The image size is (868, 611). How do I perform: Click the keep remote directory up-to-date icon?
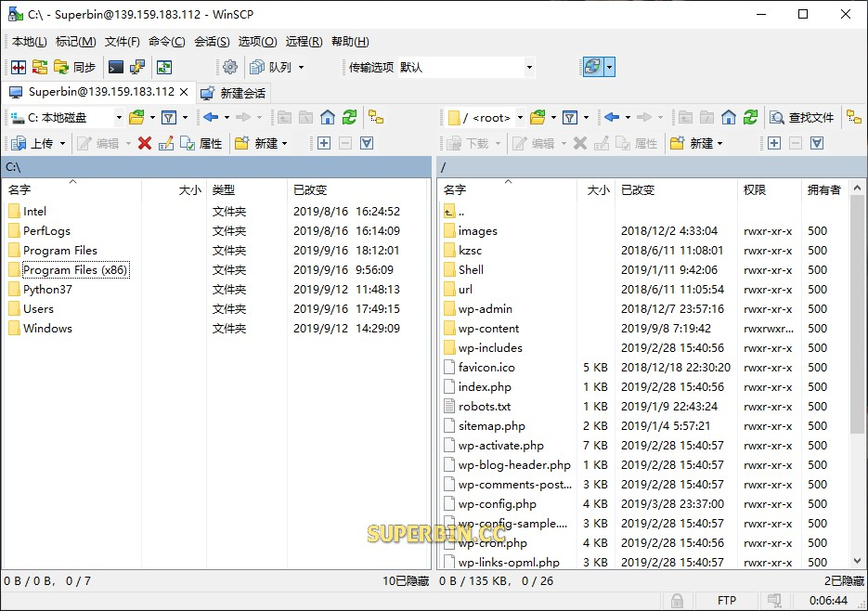(164, 67)
